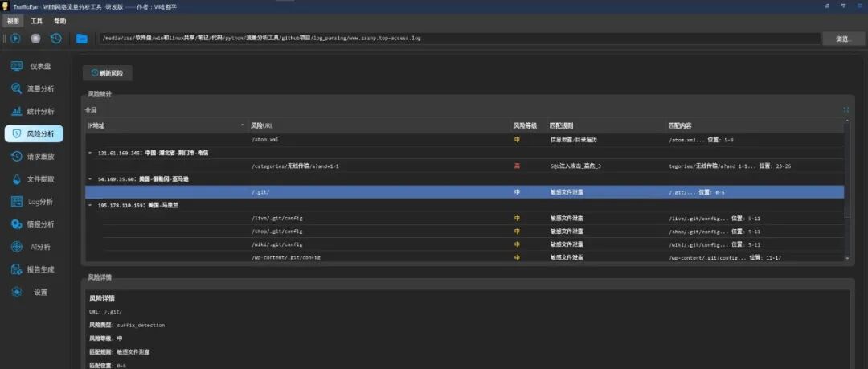The height and width of the screenshot is (369, 868).
Task: Click the suffix_detection risk type text
Action: [141, 326]
